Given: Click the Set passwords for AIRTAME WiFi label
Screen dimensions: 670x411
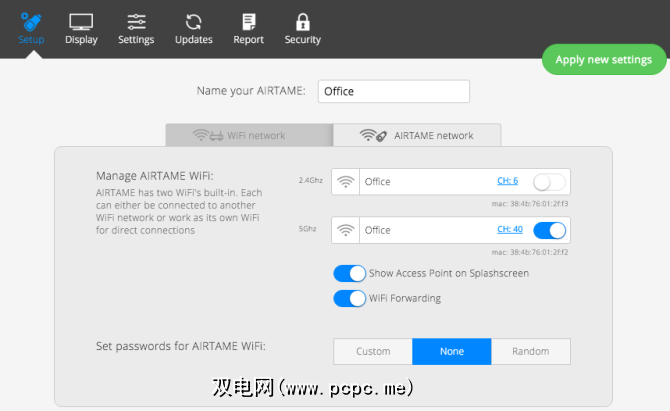Looking at the screenshot, I should click(x=180, y=346).
